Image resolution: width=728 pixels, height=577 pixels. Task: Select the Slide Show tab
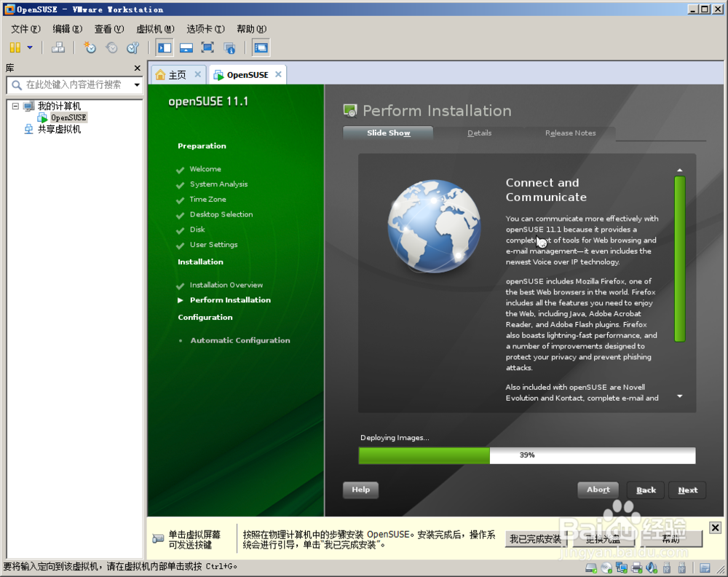coord(388,133)
